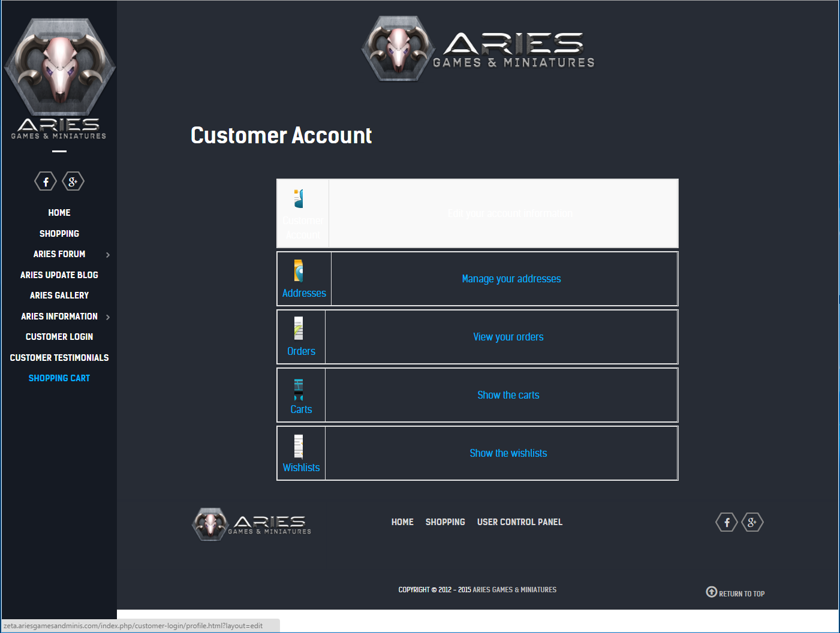Open Shopping in the sidebar menu

[59, 234]
